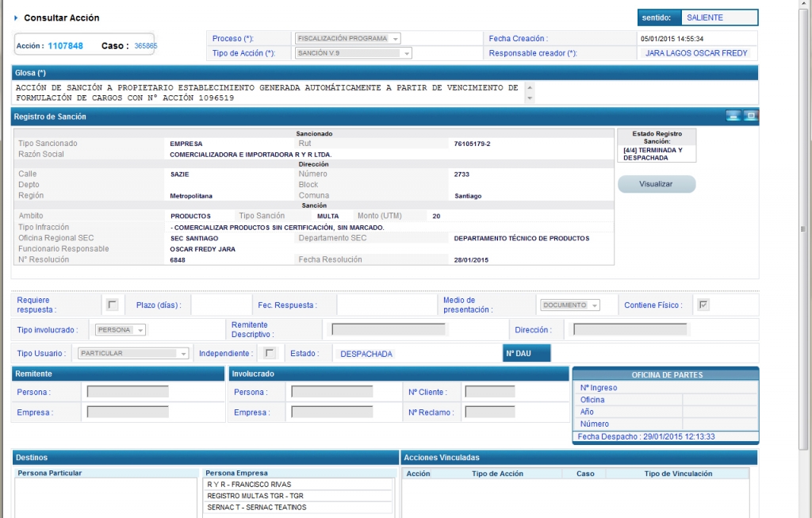Open Acción number 1107848 link
The image size is (812, 518).
click(x=65, y=46)
